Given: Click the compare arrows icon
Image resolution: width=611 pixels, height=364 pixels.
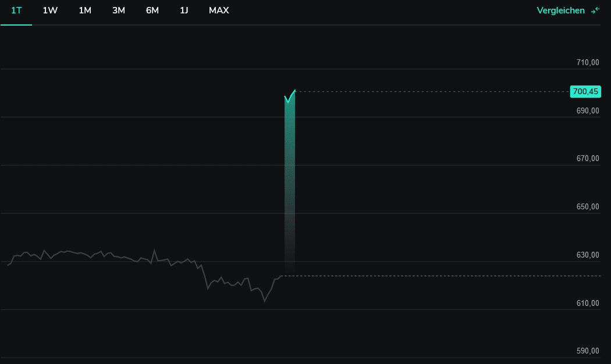Looking at the screenshot, I should [x=595, y=10].
